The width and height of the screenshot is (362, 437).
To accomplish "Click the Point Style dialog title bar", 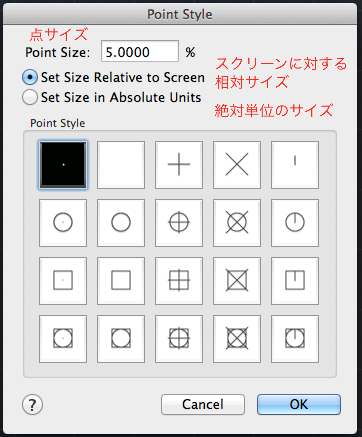I will point(180,14).
